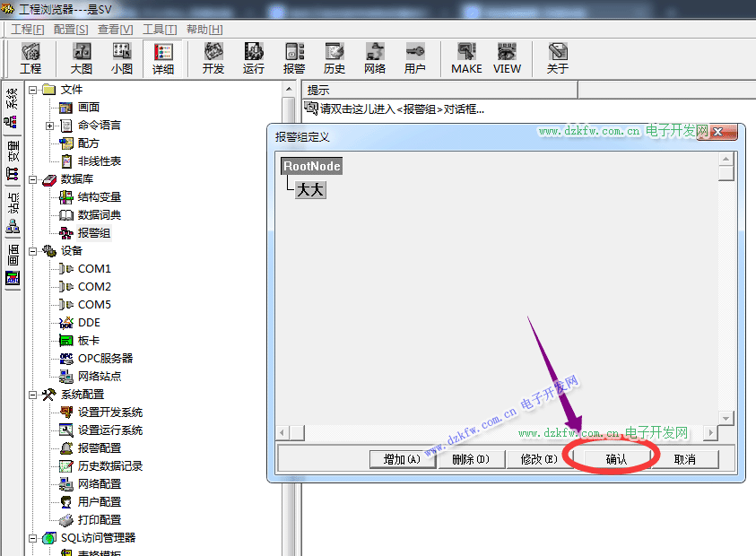Collapse the 文件 tree node
Viewport: 756px width, 556px height.
(x=32, y=90)
